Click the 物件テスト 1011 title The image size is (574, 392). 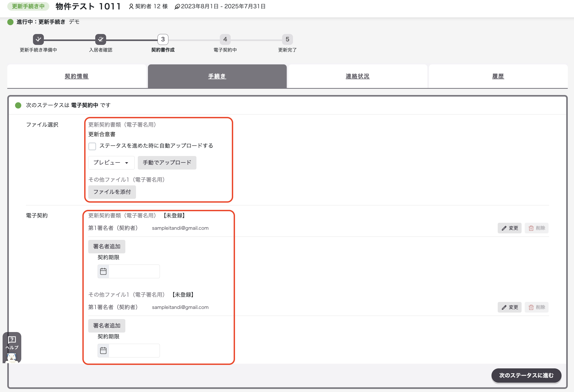88,6
